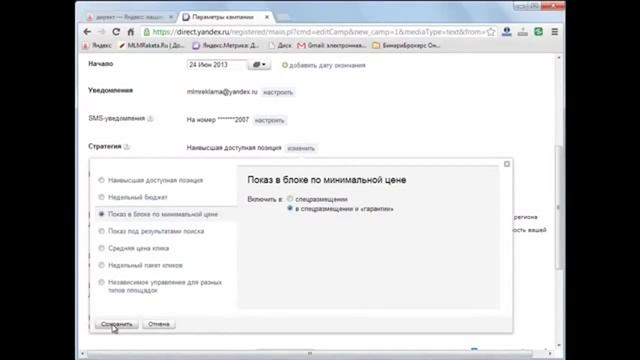Click the download extension icon in toolbar
Viewport: 640px width, 360px height.
point(522,31)
